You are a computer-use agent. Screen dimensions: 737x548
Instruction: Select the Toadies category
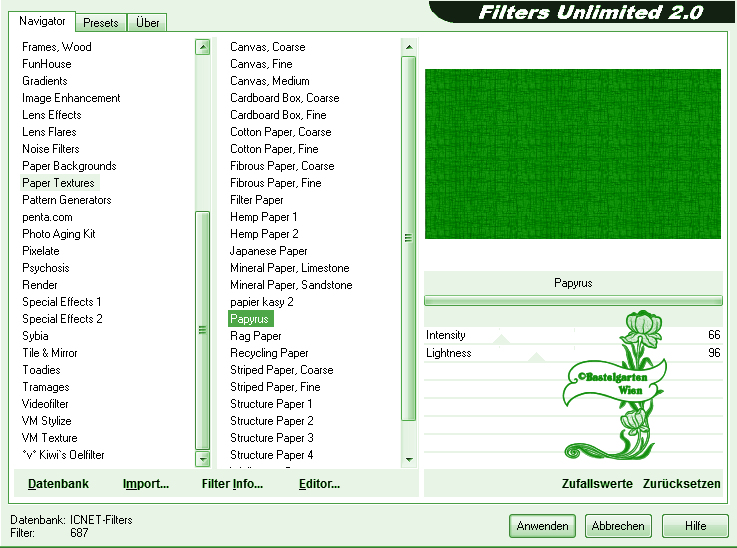[41, 370]
